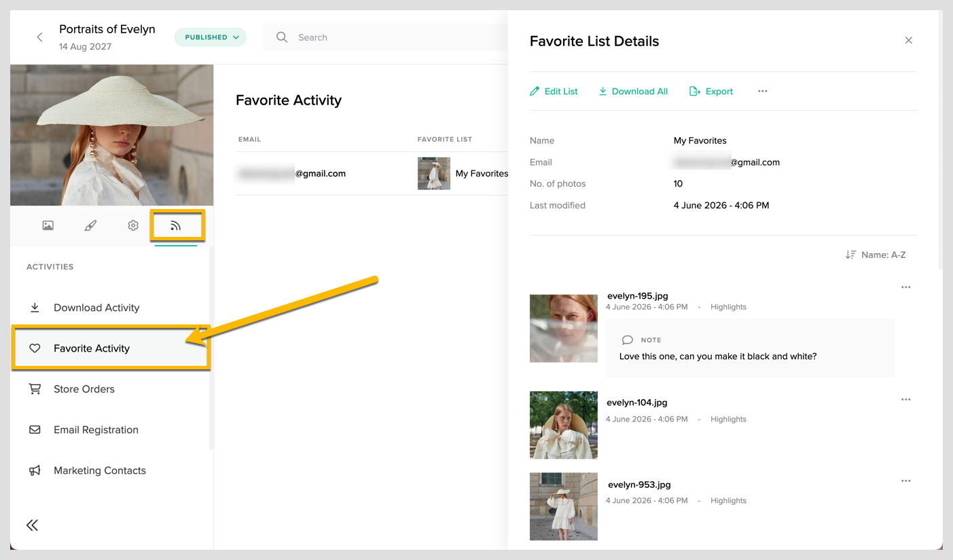Viewport: 953px width, 560px height.
Task: Click Edit List button
Action: point(554,91)
